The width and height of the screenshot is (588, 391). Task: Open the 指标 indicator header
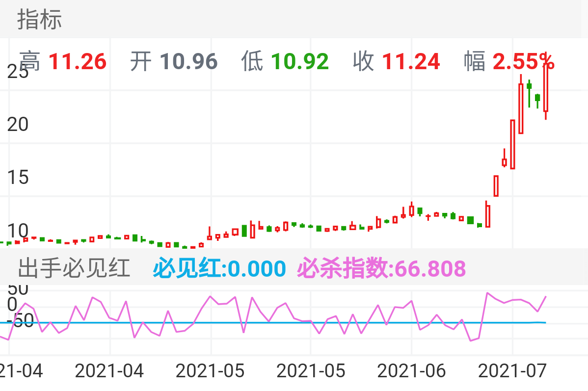coord(40,20)
